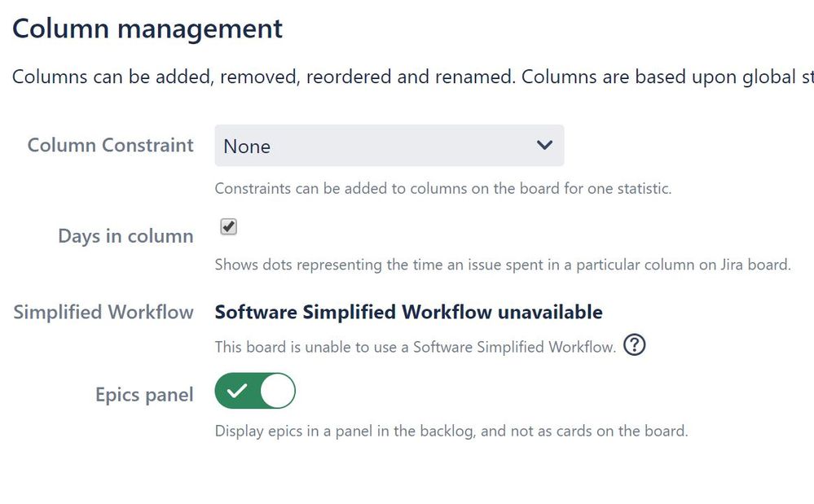
Task: Click the checkmark icon in Days in column box
Action: tap(227, 226)
